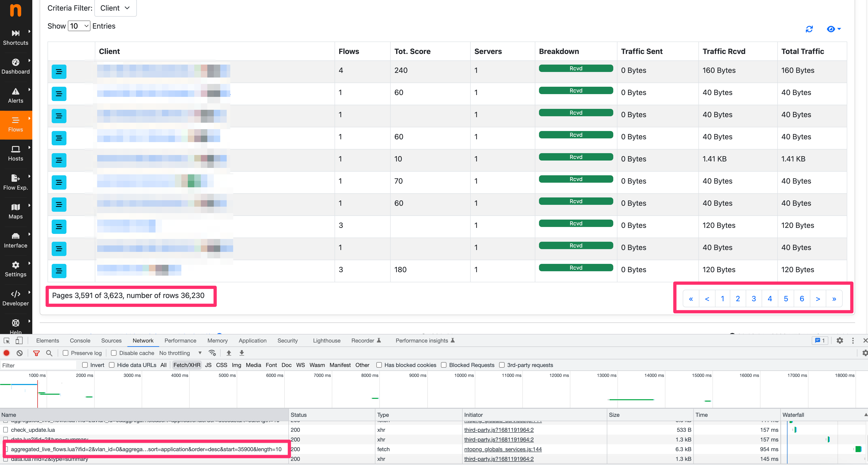Check the Hide data URLs checkbox
Screen dimensions: 868x465
(x=112, y=365)
